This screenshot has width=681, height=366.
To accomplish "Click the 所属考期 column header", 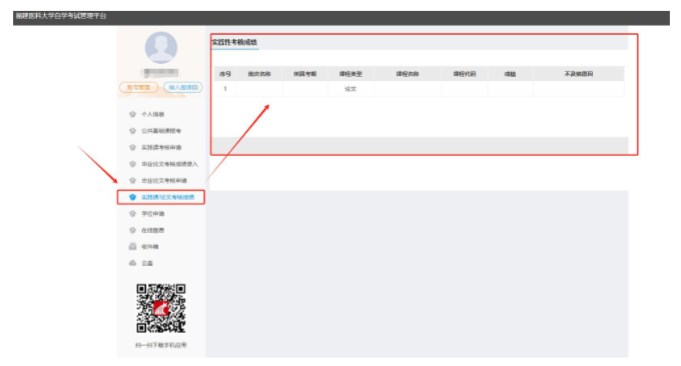I will pyautogui.click(x=305, y=74).
